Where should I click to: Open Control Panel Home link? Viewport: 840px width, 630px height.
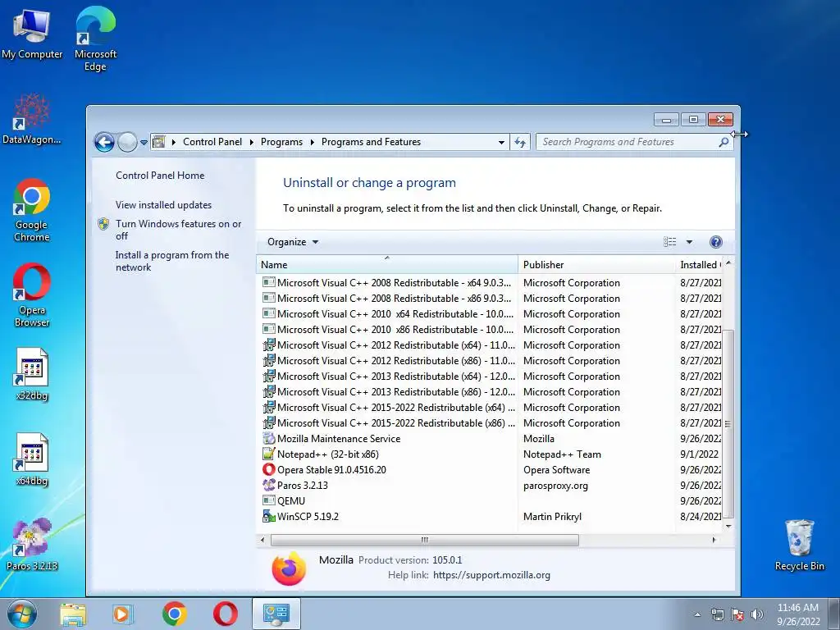click(x=160, y=176)
